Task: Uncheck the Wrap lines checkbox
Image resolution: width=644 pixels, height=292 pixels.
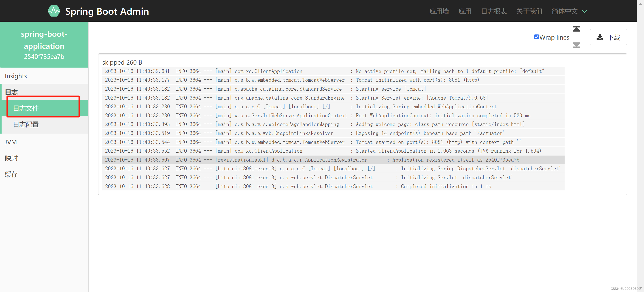Action: click(536, 37)
